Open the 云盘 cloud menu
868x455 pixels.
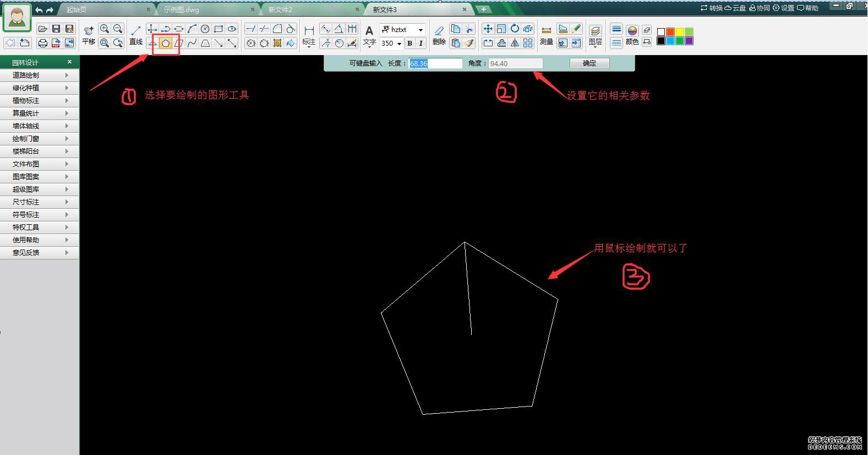point(735,8)
